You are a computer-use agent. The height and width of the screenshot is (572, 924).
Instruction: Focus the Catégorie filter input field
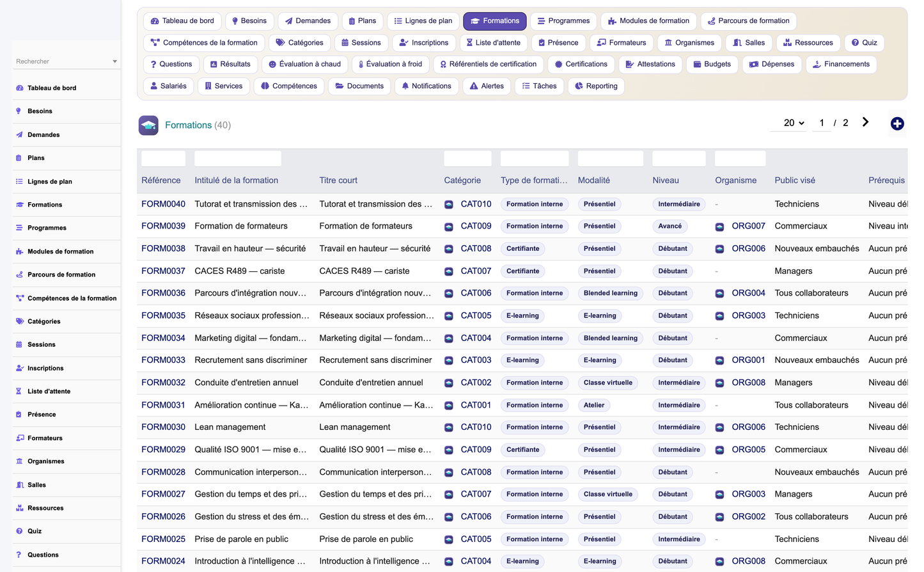tap(467, 159)
